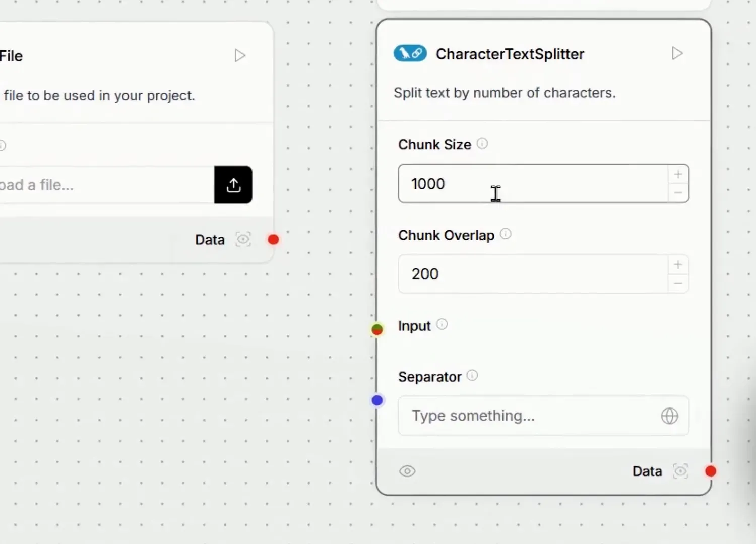Click the file upload button
Image resolution: width=756 pixels, height=544 pixels.
click(x=233, y=185)
